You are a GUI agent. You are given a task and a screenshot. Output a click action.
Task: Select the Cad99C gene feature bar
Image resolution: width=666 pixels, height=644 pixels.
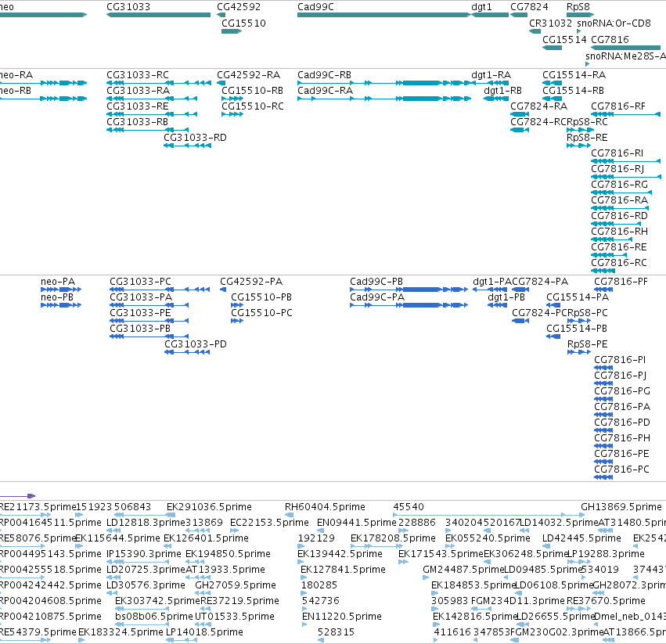384,15
